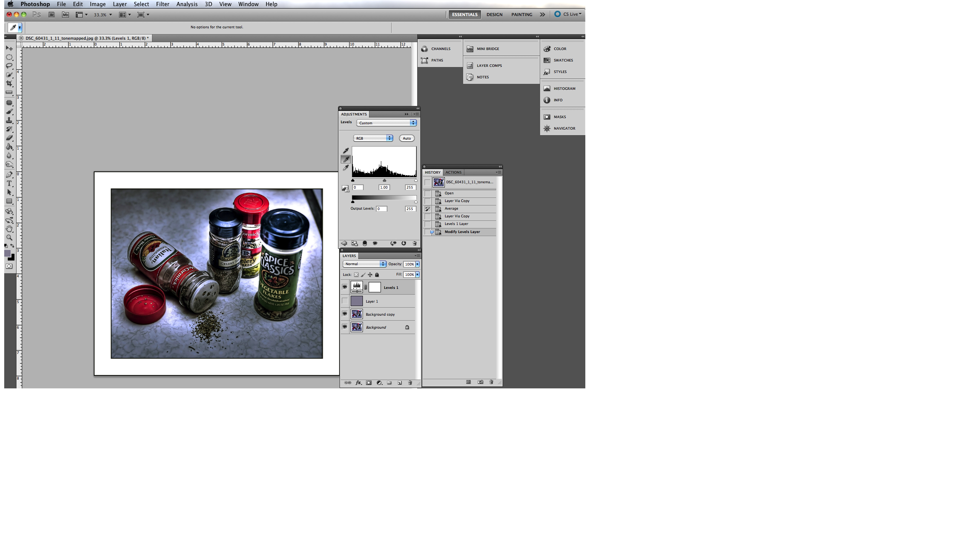This screenshot has height=551, width=980.
Task: Show the hidden Layer 1
Action: pos(345,301)
